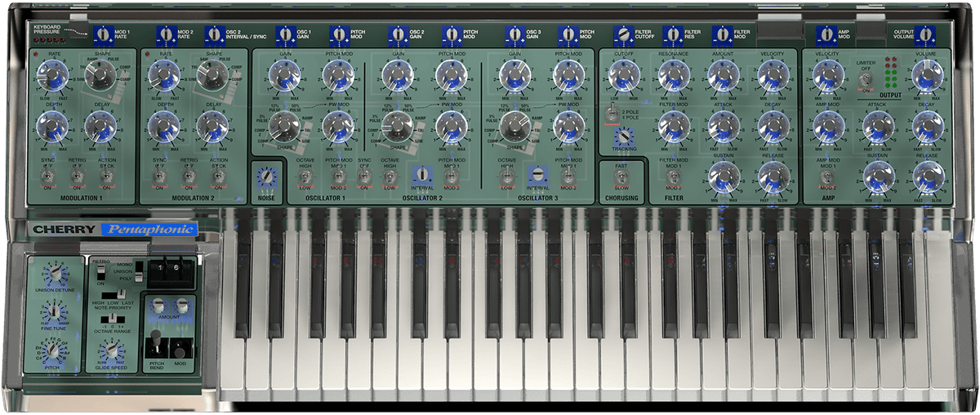Image resolution: width=980 pixels, height=415 pixels.
Task: Toggle the Oscillator 2 Sync switch
Action: [365, 174]
